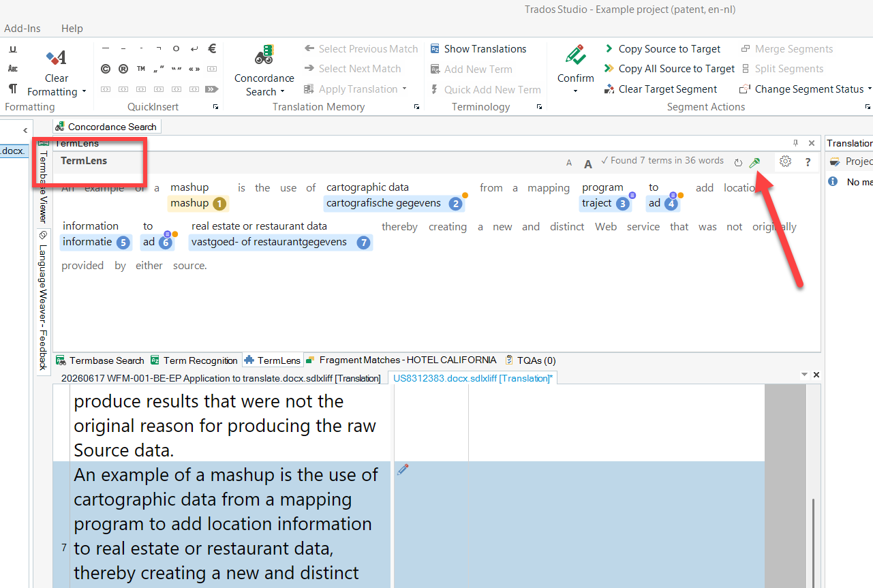Viewport: 873px width, 588px height.
Task: Expand the Translation Memory group dialog launcher
Action: pos(417,107)
